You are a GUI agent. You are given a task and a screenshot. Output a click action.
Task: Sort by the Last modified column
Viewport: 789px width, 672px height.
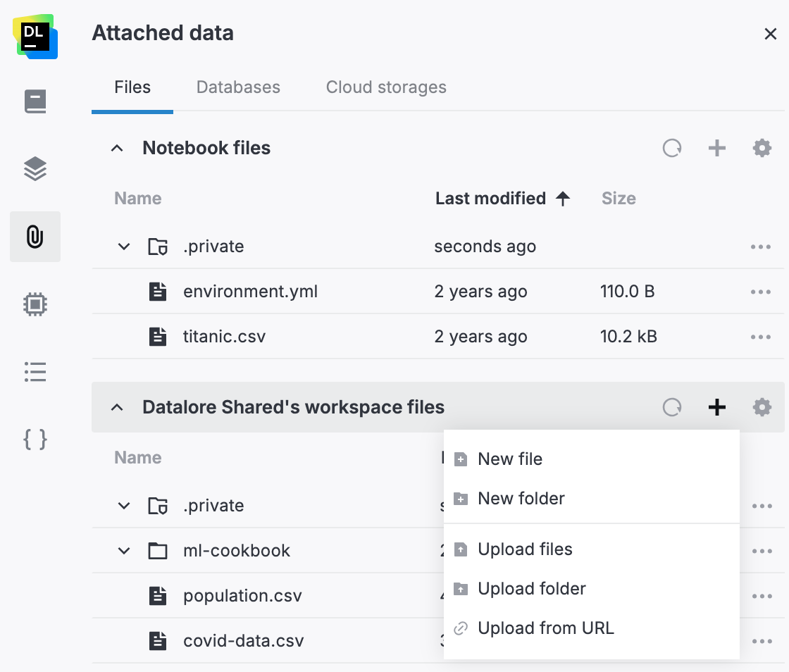[x=491, y=198]
